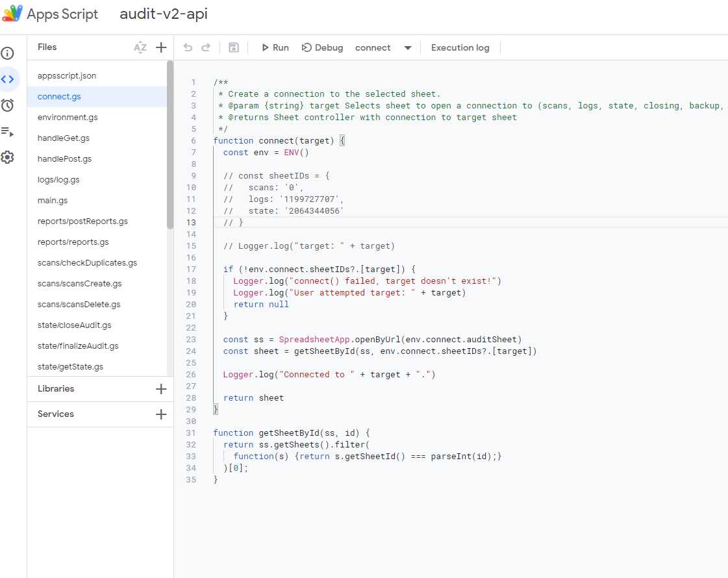Open reports/postReports.gs file
This screenshot has width=728, height=578.
[82, 221]
